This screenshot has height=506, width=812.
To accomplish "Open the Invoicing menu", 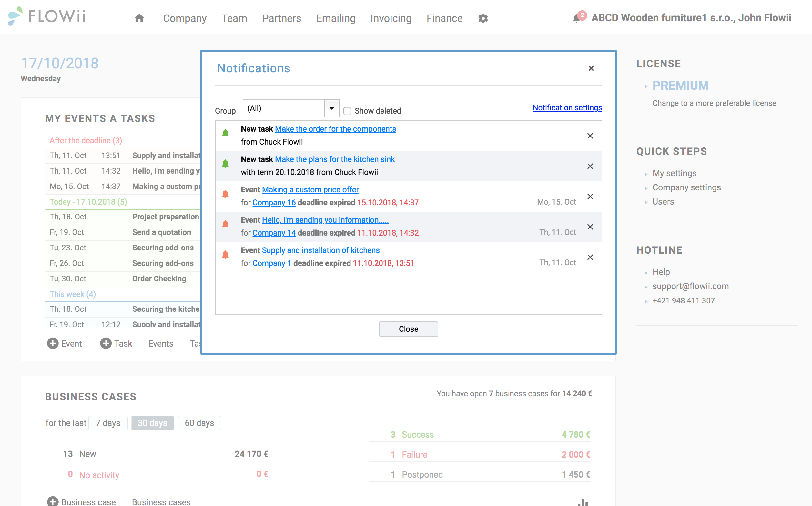I will (391, 18).
